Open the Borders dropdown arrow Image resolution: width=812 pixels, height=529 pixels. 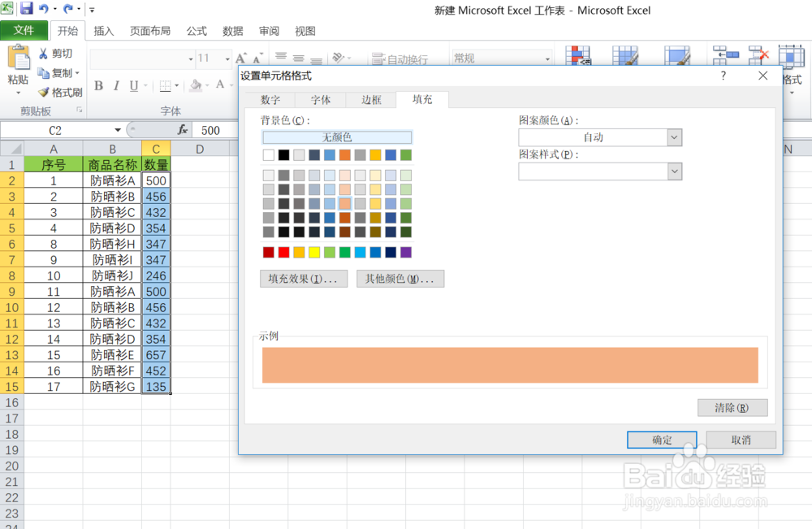coord(176,85)
